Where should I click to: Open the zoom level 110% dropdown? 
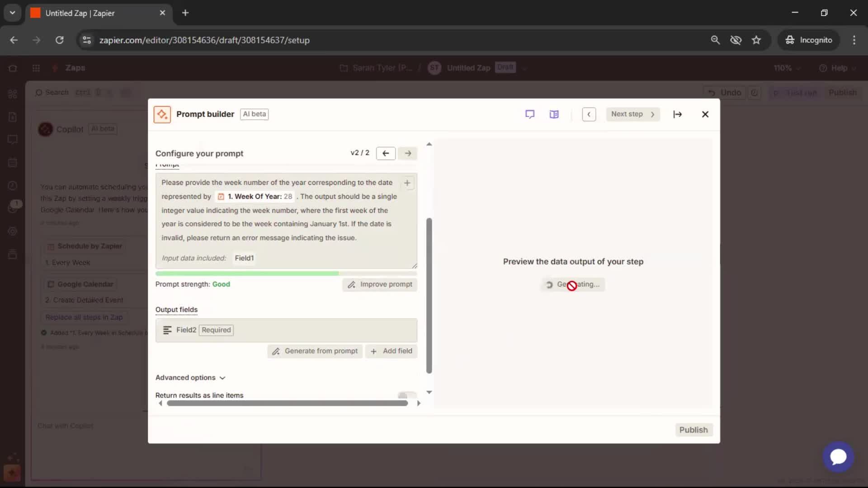tap(787, 68)
